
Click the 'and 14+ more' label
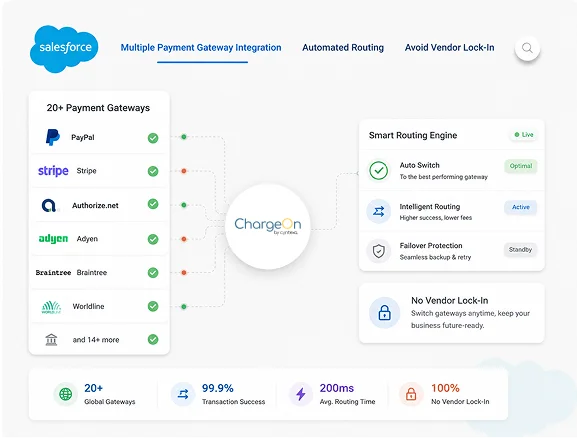tap(96, 340)
